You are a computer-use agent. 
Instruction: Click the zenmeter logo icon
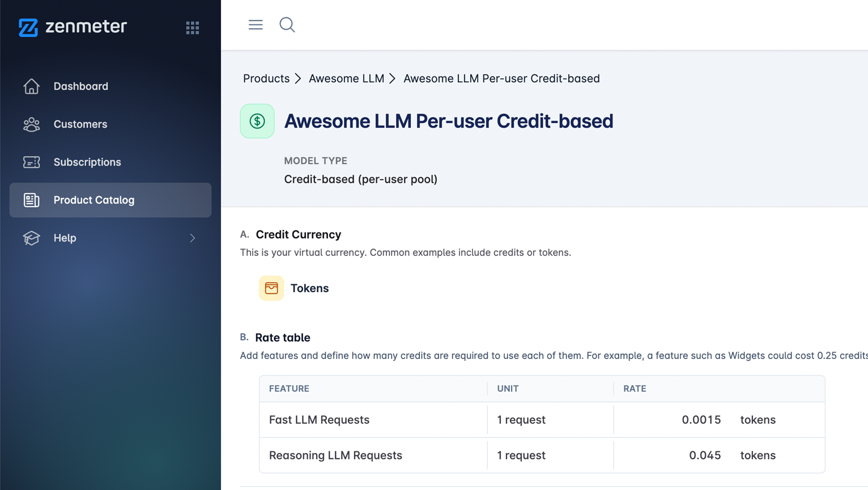click(x=28, y=27)
